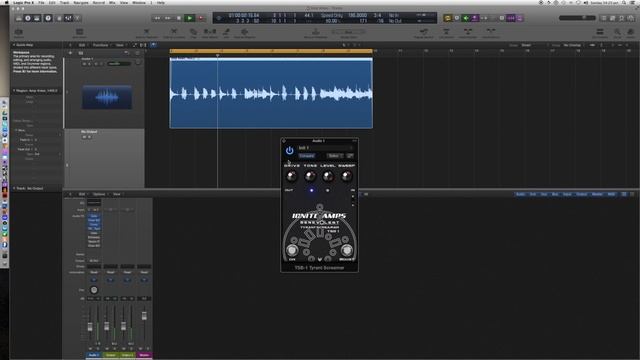Open the Editors scissors button
The height and width of the screenshot is (360, 640).
pos(77,18)
